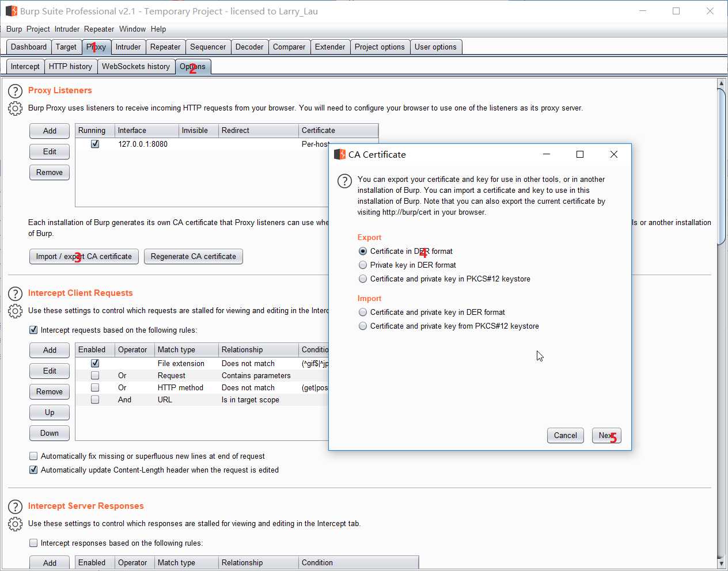728x571 pixels.
Task: Click scrollbar down arrow at bottom right
Action: (x=721, y=563)
